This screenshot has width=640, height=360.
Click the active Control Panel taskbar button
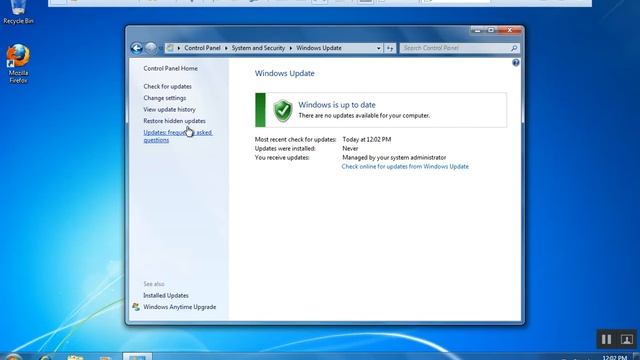pos(138,356)
